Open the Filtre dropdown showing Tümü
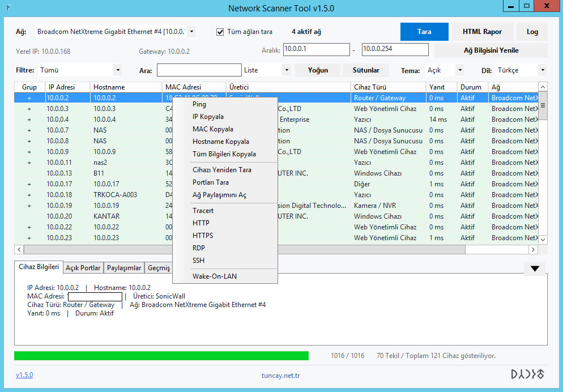The height and width of the screenshot is (392, 563). pyautogui.click(x=118, y=70)
